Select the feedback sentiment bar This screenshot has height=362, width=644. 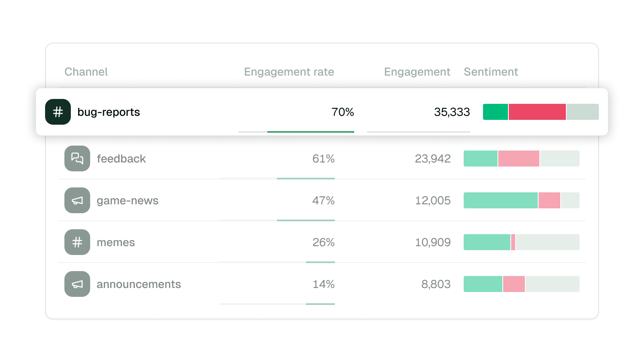tap(522, 158)
